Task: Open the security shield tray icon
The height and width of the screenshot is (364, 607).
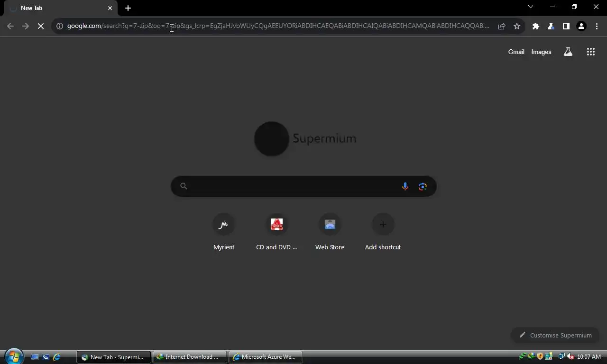Action: pos(540,356)
